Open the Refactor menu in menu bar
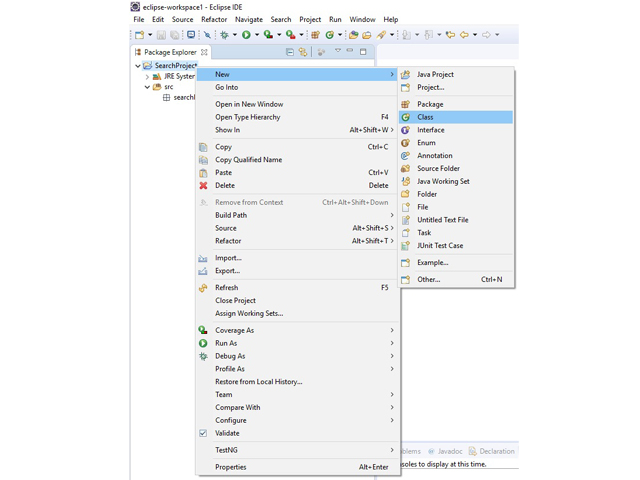The height and width of the screenshot is (480, 640). [x=214, y=20]
